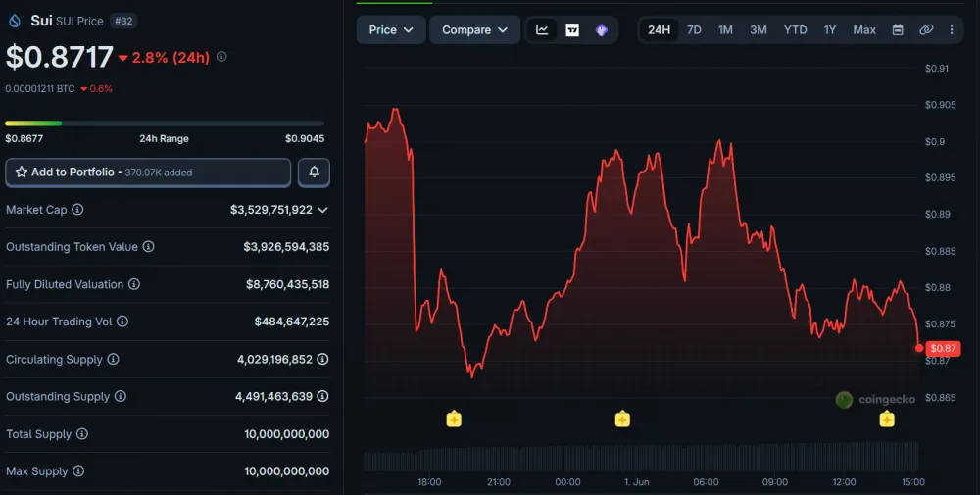Click the $0.9045 range high value
Screen dimensions: 980x495
(305, 139)
